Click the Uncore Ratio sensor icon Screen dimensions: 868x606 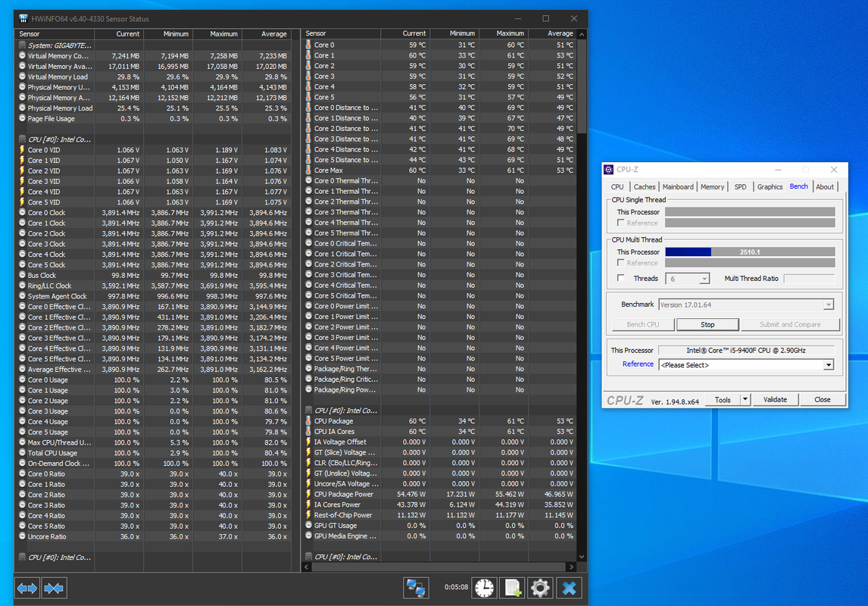click(22, 536)
